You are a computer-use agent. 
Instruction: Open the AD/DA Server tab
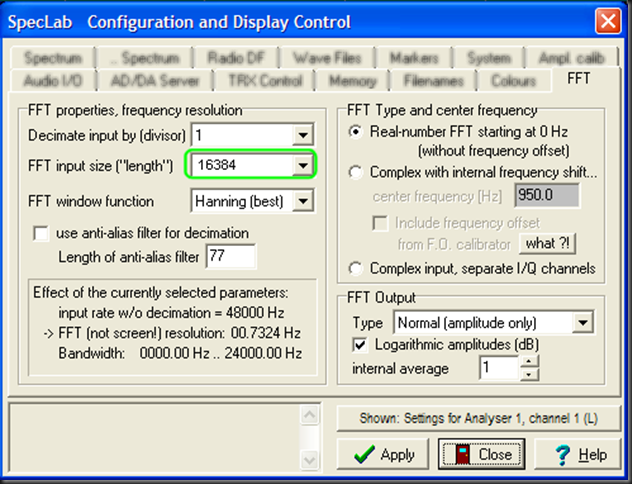[x=155, y=81]
